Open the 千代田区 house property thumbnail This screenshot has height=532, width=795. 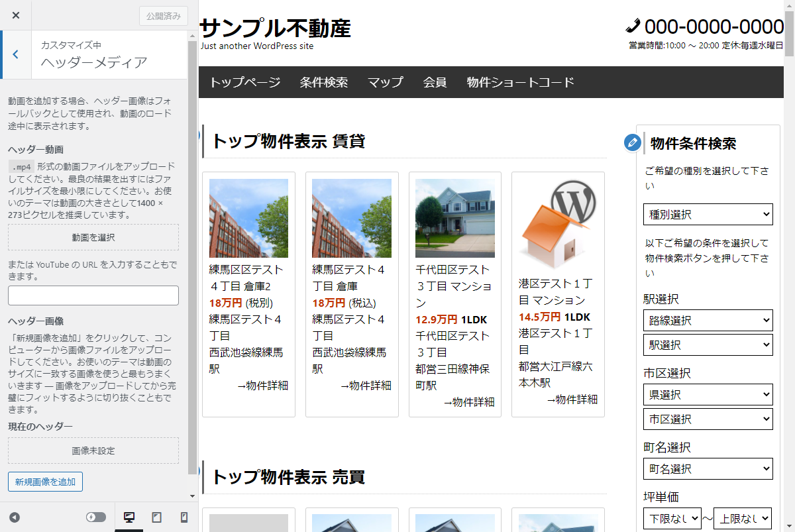(454, 218)
